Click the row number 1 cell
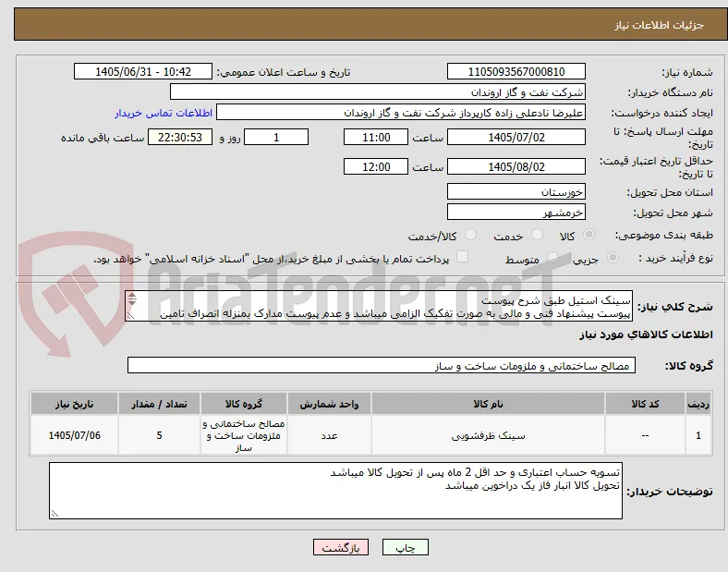728x572 pixels. coord(698,435)
